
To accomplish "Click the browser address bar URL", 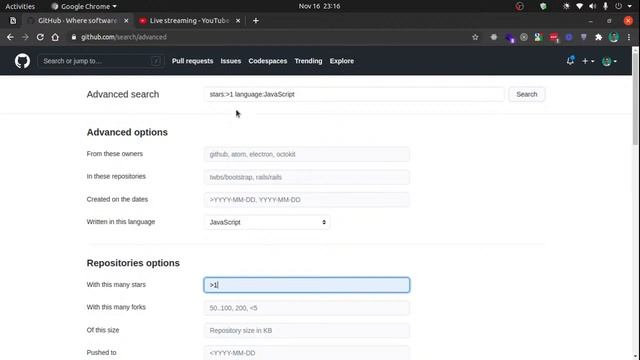I will click(x=124, y=37).
